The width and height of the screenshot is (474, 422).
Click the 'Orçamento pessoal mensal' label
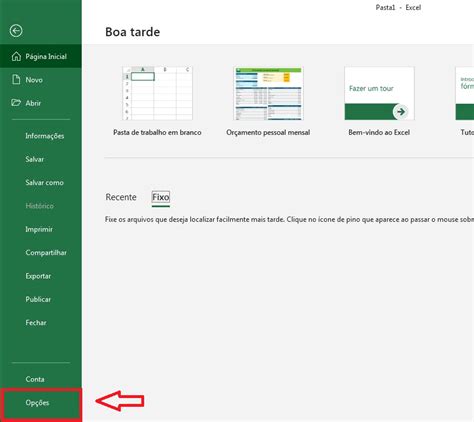point(268,132)
